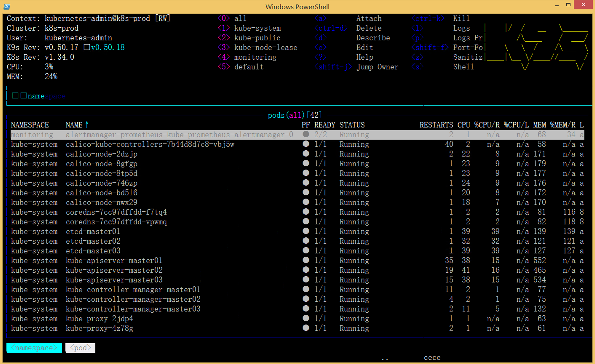This screenshot has width=595, height=364.
Task: Click the PowerShell icon in title bar
Action: 7,7
